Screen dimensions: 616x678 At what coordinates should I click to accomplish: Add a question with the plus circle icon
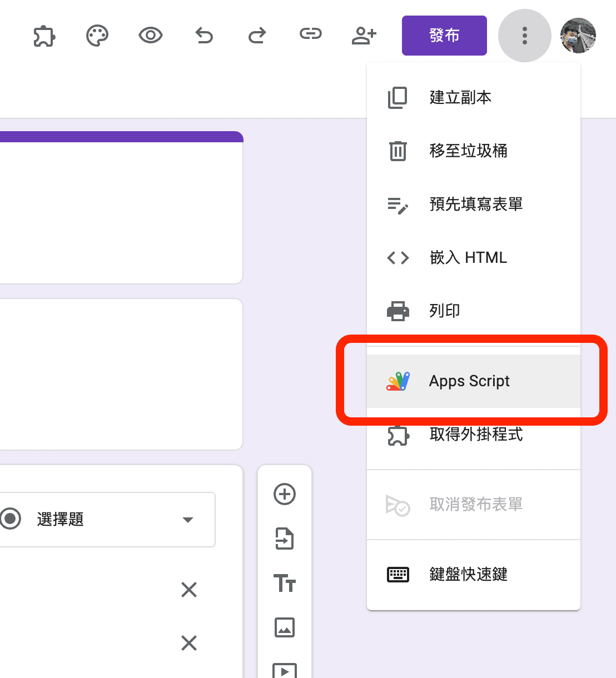(x=285, y=494)
